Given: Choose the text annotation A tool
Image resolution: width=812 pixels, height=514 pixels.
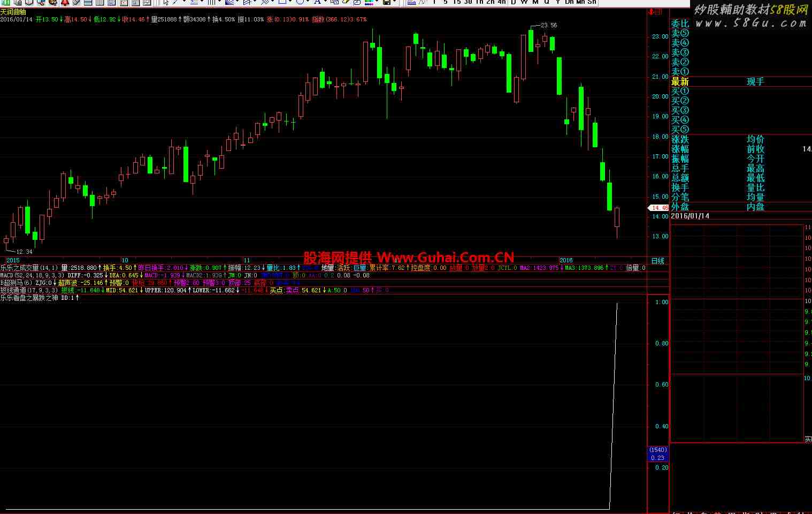Looking at the screenshot, I should coord(317,2).
